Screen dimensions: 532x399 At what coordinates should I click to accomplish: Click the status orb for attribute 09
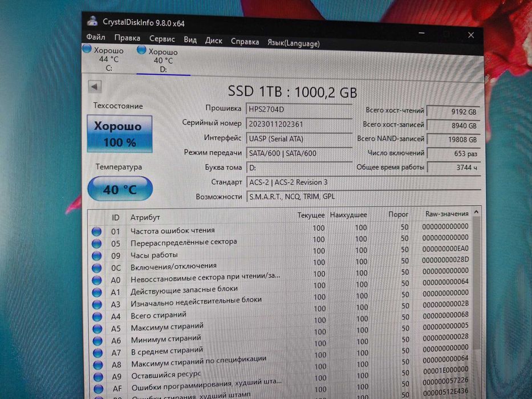[x=97, y=255]
